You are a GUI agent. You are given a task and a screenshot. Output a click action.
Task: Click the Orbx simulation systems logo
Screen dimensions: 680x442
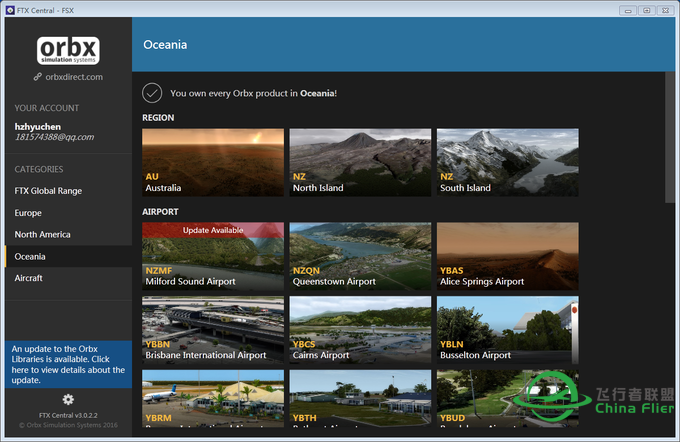(68, 51)
